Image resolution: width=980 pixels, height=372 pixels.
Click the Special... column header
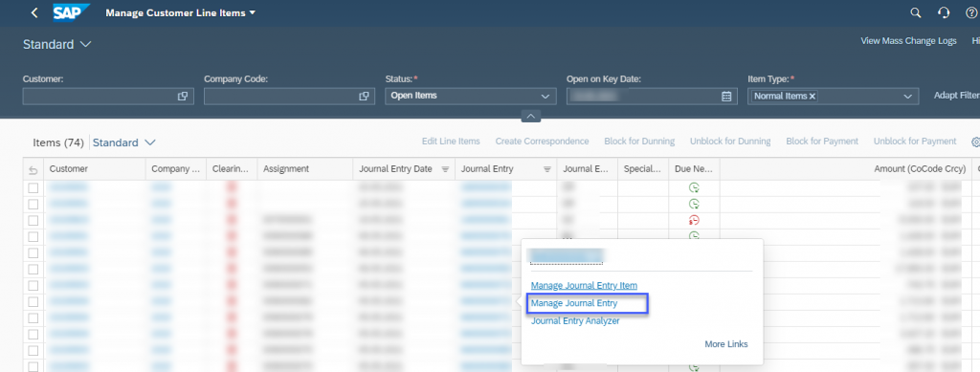tap(643, 169)
